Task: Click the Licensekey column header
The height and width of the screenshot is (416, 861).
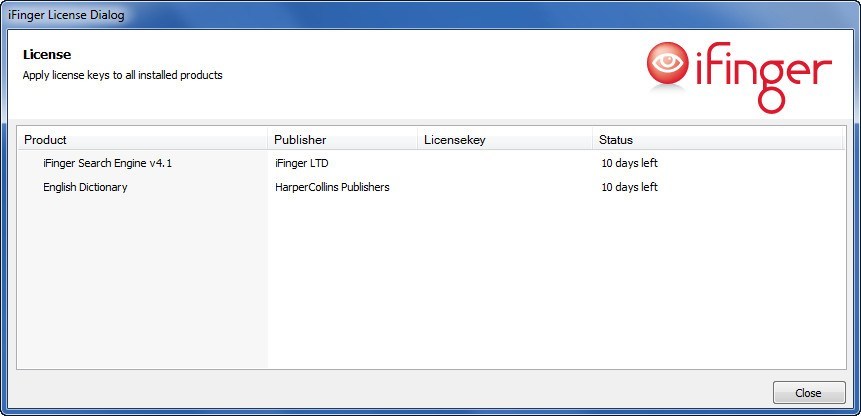Action: tap(505, 139)
